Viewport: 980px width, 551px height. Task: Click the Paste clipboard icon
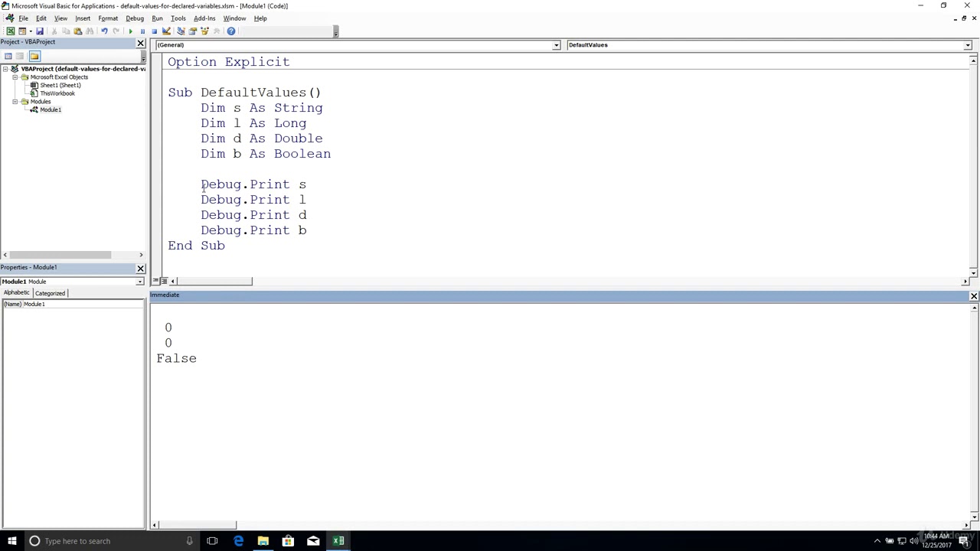[77, 31]
